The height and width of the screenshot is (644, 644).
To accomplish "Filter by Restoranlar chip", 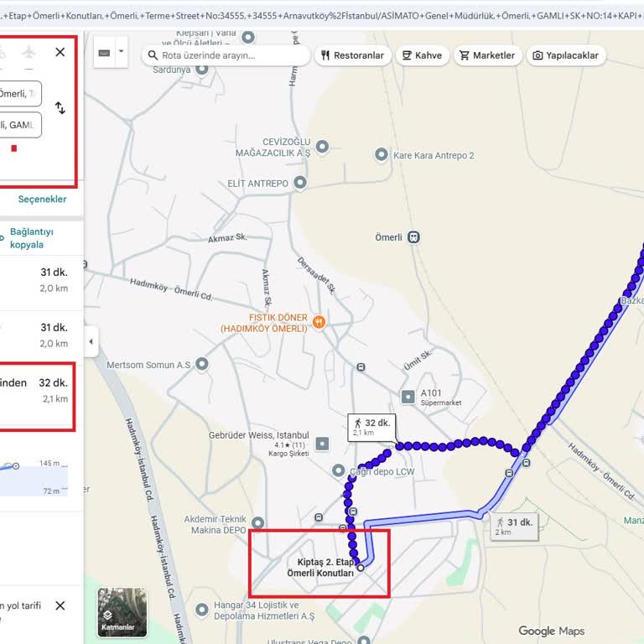I will [353, 55].
